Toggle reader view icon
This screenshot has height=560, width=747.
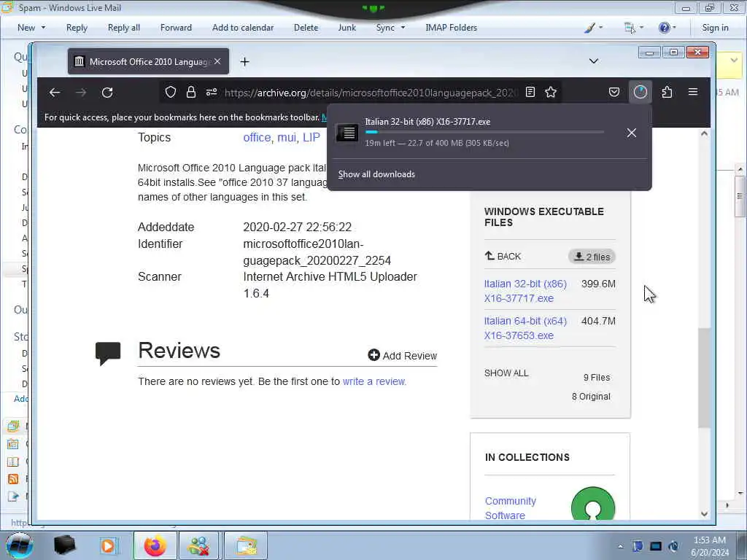pyautogui.click(x=530, y=93)
